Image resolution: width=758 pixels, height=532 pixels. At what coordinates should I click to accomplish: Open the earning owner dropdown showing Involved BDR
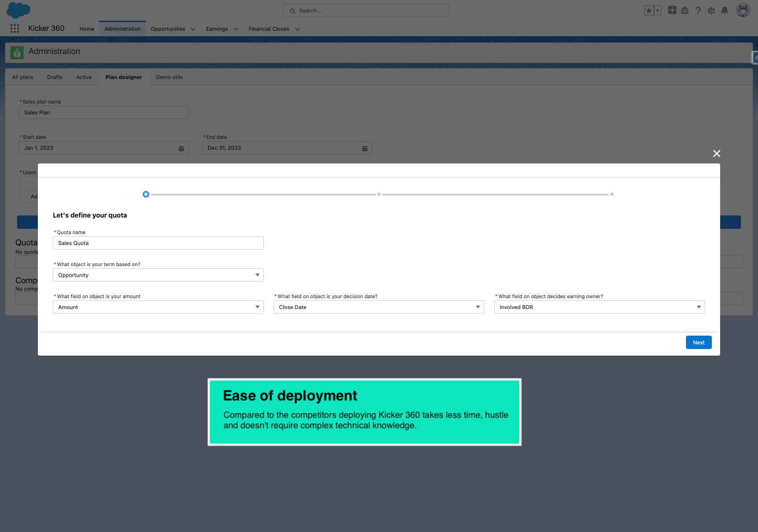(599, 307)
